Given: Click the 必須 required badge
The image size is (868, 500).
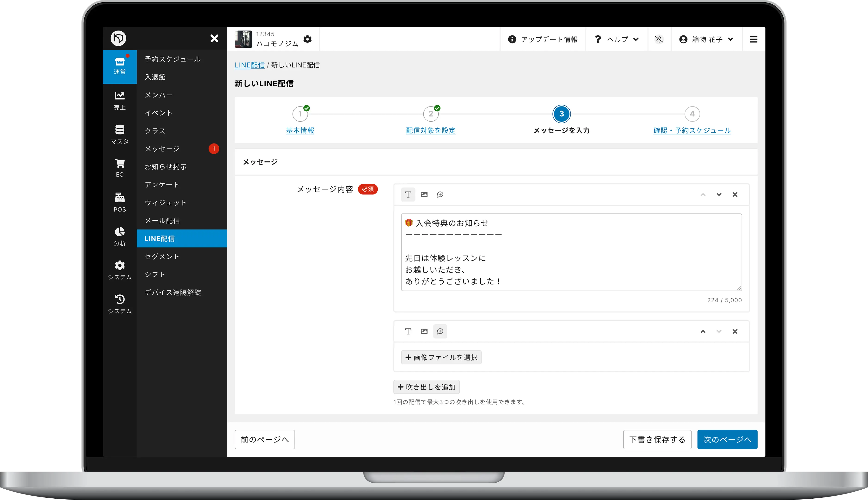Looking at the screenshot, I should (368, 189).
